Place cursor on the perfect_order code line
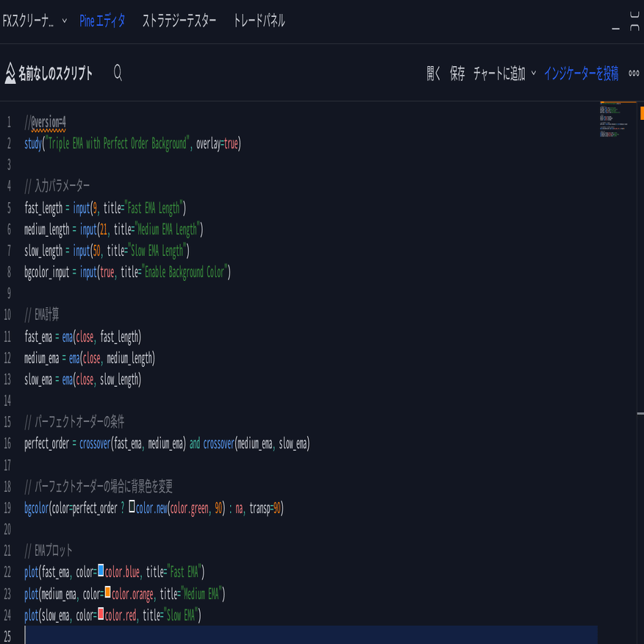 pyautogui.click(x=165, y=443)
